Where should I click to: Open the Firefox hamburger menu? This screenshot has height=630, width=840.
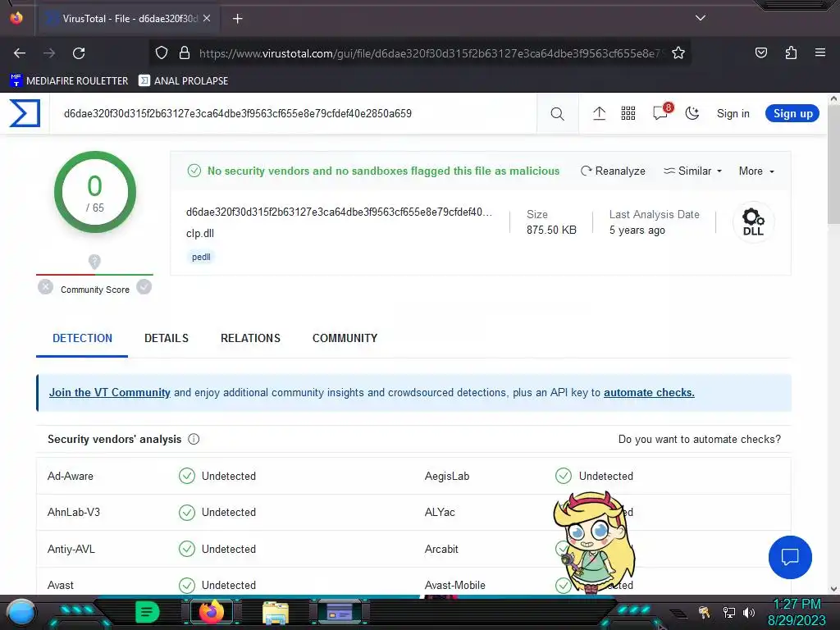820,52
